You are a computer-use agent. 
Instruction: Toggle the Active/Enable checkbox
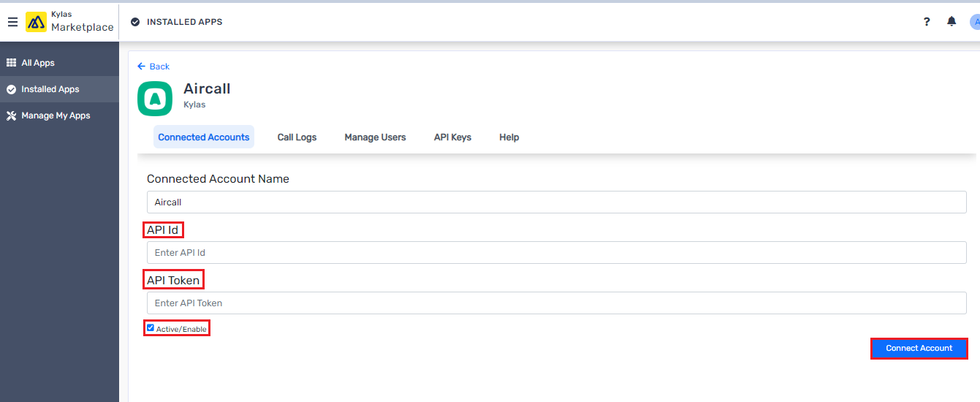(x=151, y=328)
